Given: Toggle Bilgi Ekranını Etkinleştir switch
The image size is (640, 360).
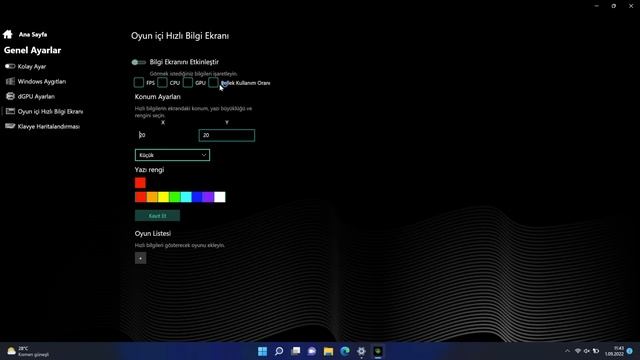Looking at the screenshot, I should 139,62.
